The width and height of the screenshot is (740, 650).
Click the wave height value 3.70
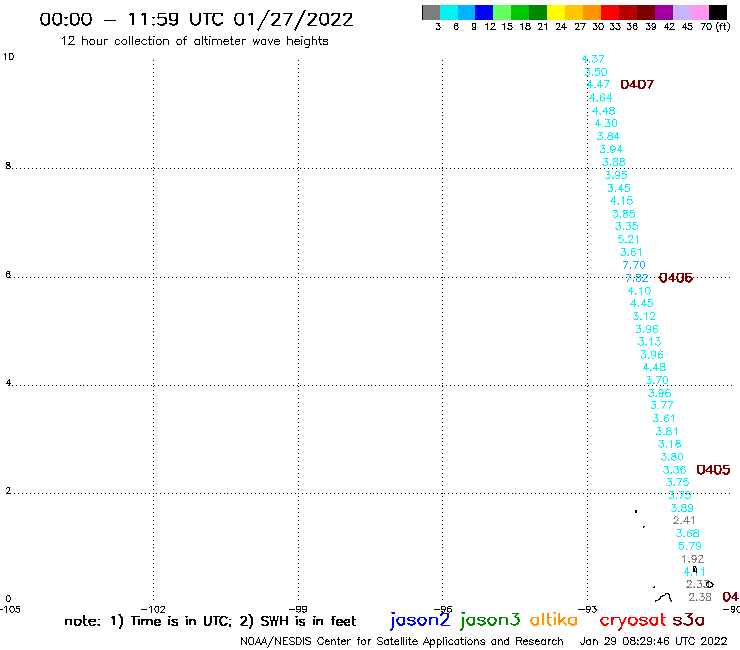(x=657, y=380)
